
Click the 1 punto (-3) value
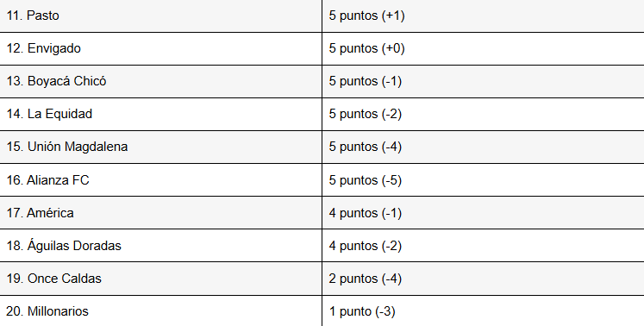pyautogui.click(x=362, y=311)
